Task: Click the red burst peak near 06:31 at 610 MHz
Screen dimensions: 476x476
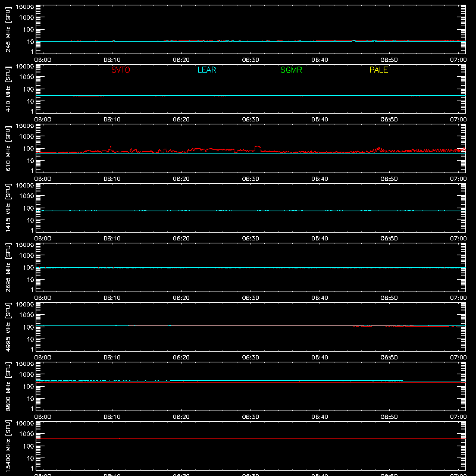Action: 258,147
